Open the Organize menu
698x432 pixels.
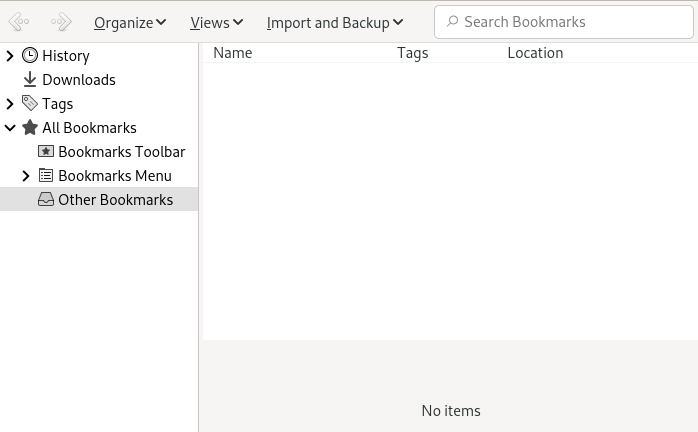130,22
